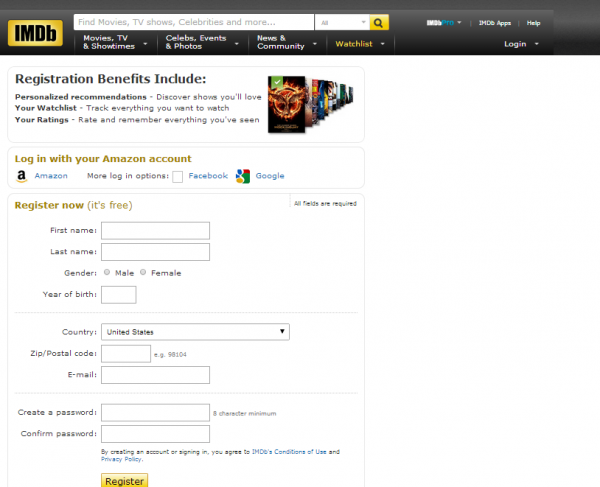The width and height of the screenshot is (600, 487).
Task: Open the News & Community menu
Action: 287,42
